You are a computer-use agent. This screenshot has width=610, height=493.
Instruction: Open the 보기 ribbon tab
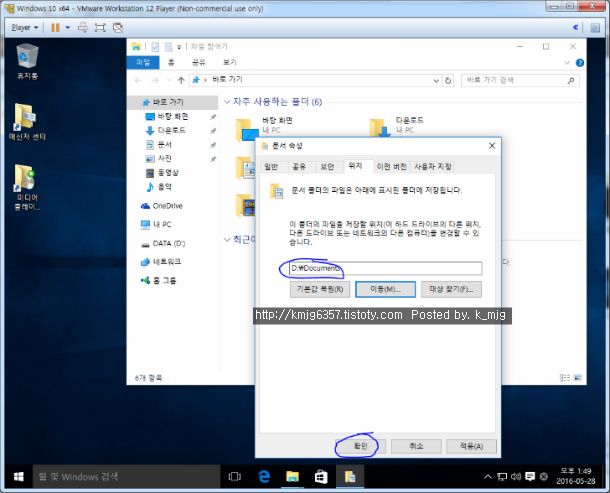pos(230,62)
